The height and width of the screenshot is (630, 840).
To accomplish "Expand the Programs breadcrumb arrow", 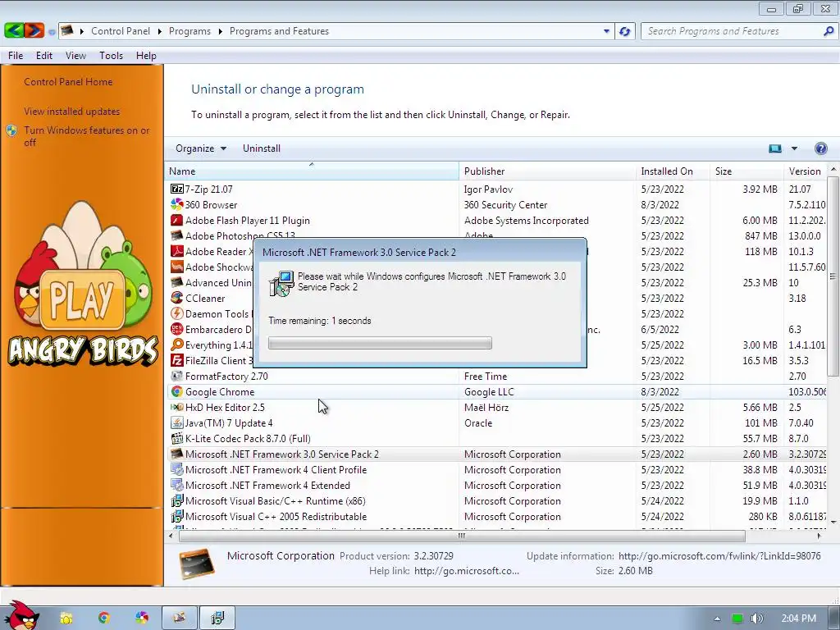I will 220,31.
